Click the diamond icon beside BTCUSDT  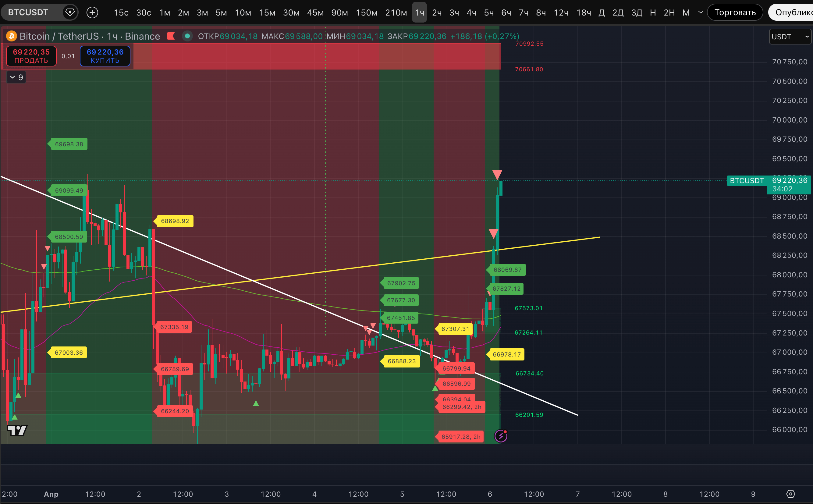click(70, 12)
